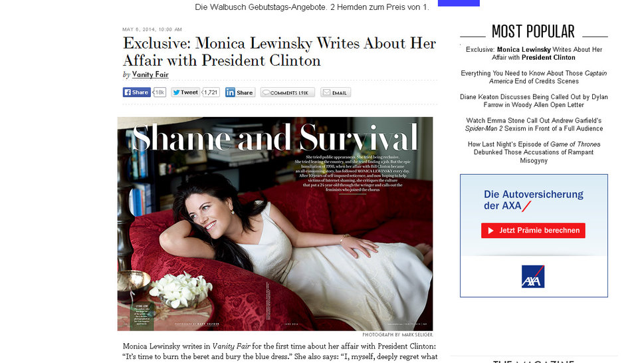Click the Walbusch Geburtstags-Angebote banner text

click(312, 7)
